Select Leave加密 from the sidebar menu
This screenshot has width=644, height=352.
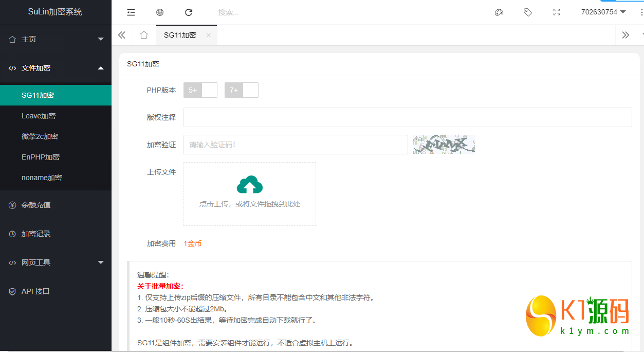39,115
